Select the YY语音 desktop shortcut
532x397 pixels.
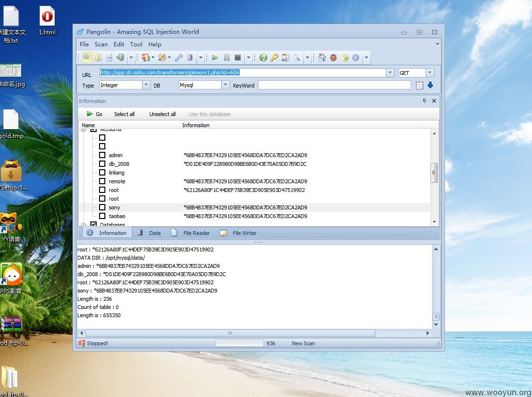11,227
